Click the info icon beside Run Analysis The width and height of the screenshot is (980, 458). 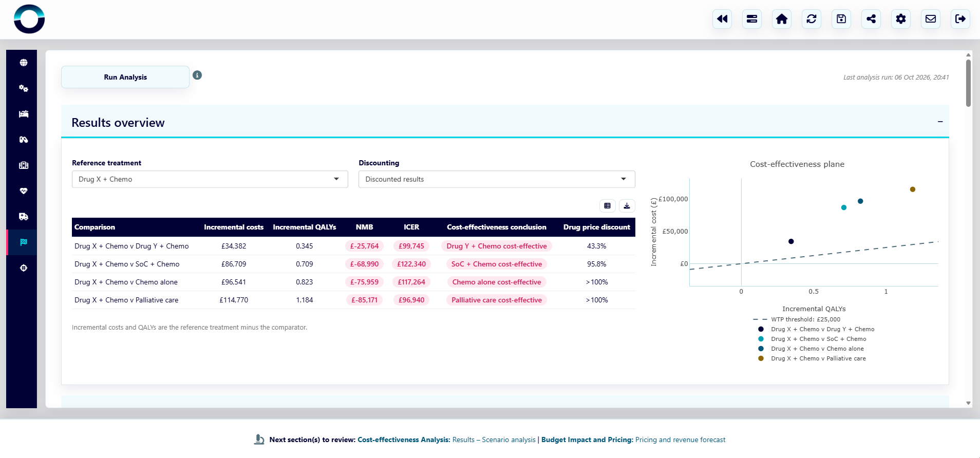point(197,75)
